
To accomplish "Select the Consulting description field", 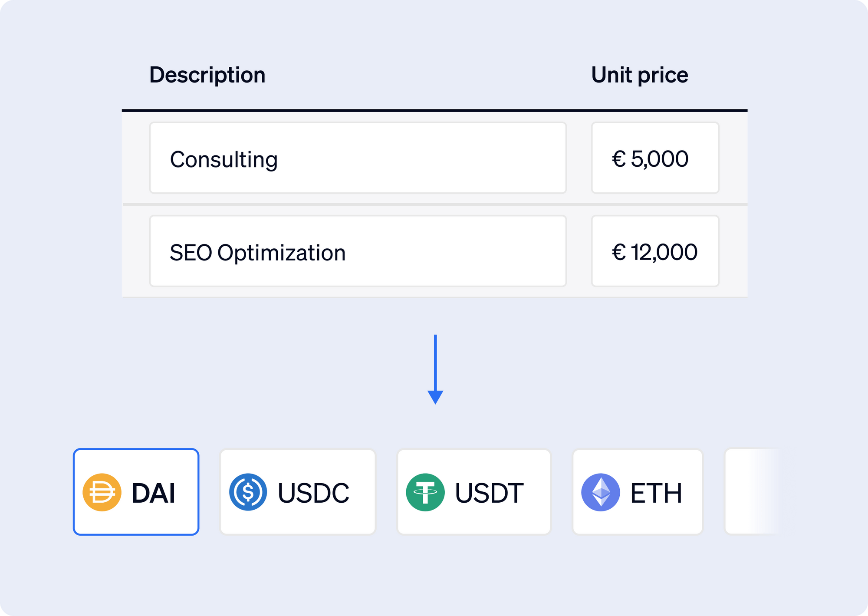I will pyautogui.click(x=358, y=158).
